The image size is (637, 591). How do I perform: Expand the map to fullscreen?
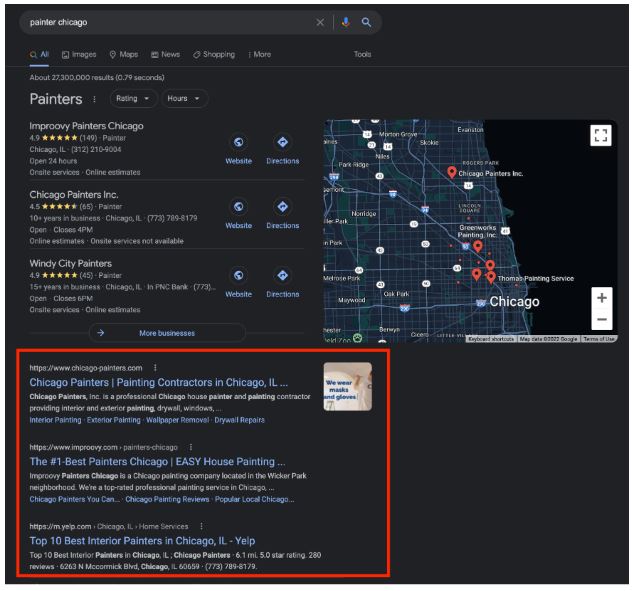[x=600, y=135]
